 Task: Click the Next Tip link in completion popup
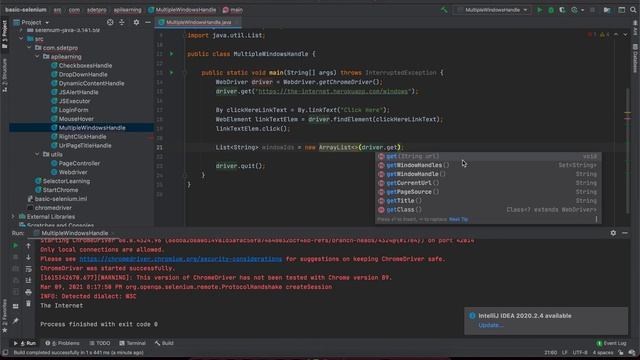[458, 220]
